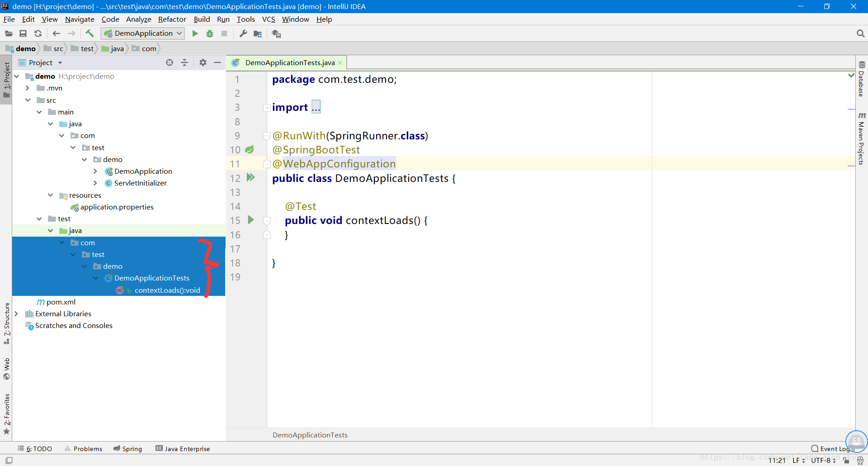This screenshot has width=868, height=466.
Task: Open the Event Log
Action: click(830, 448)
